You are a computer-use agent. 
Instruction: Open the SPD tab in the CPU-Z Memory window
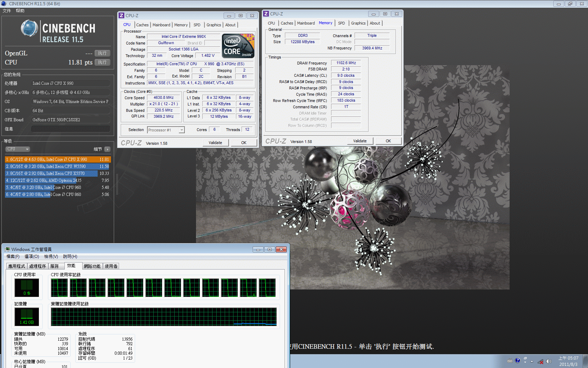click(342, 23)
